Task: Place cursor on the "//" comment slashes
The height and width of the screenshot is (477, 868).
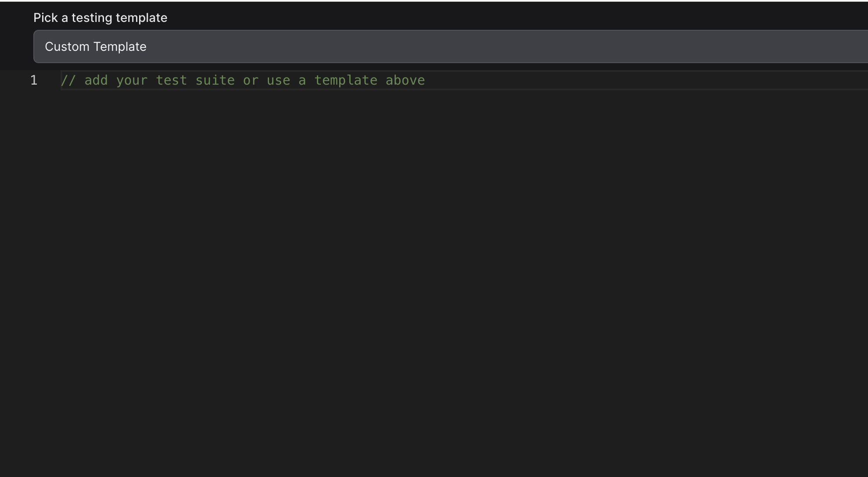Action: click(x=68, y=80)
